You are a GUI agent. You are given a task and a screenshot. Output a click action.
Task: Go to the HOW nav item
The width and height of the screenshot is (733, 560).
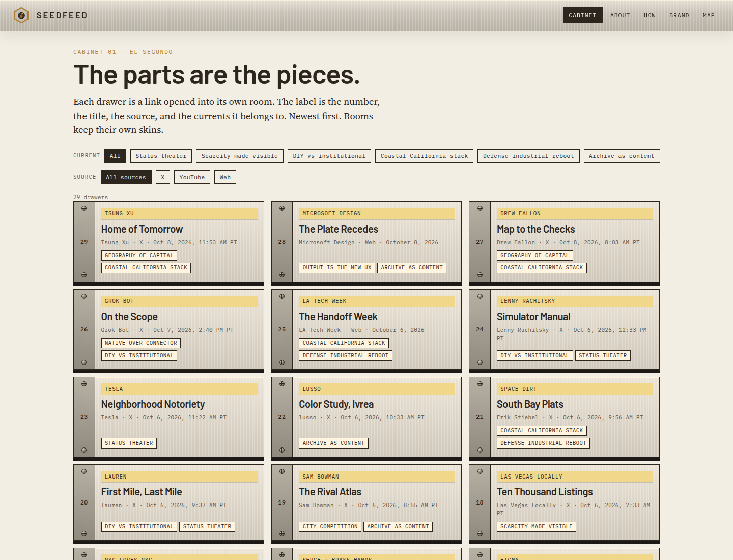pos(650,15)
